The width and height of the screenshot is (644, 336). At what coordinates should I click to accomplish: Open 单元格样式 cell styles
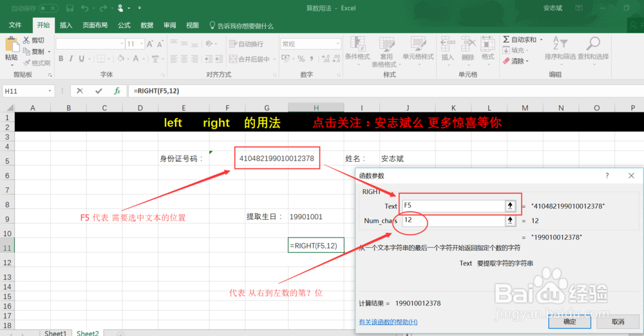pos(418,50)
